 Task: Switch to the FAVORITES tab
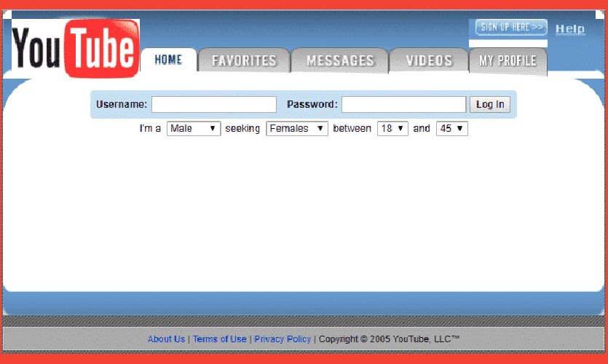point(244,60)
